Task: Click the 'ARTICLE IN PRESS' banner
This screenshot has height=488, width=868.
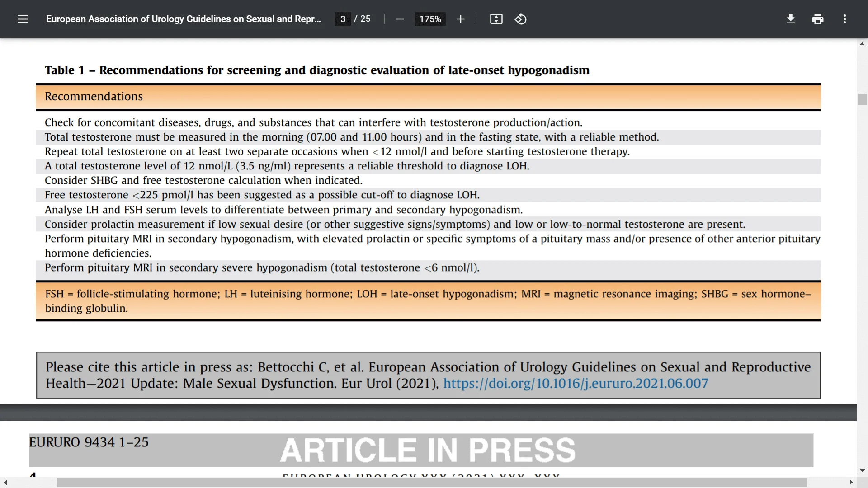Action: (x=428, y=450)
